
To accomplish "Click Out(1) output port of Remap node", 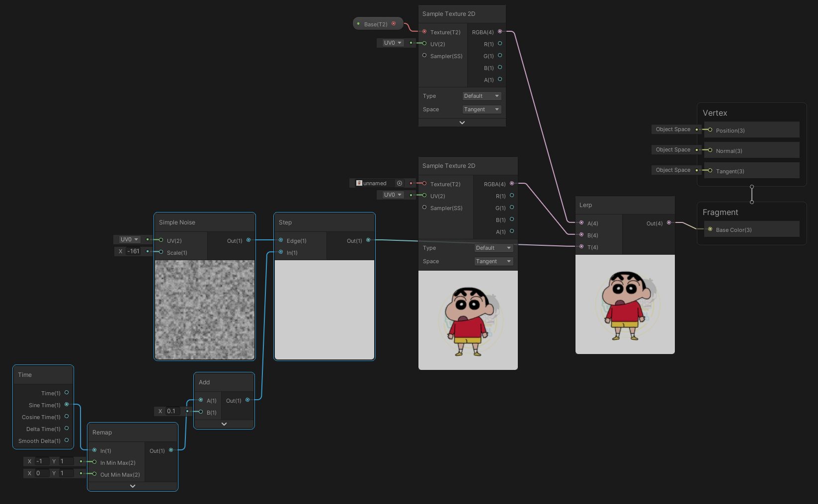I will tap(171, 450).
